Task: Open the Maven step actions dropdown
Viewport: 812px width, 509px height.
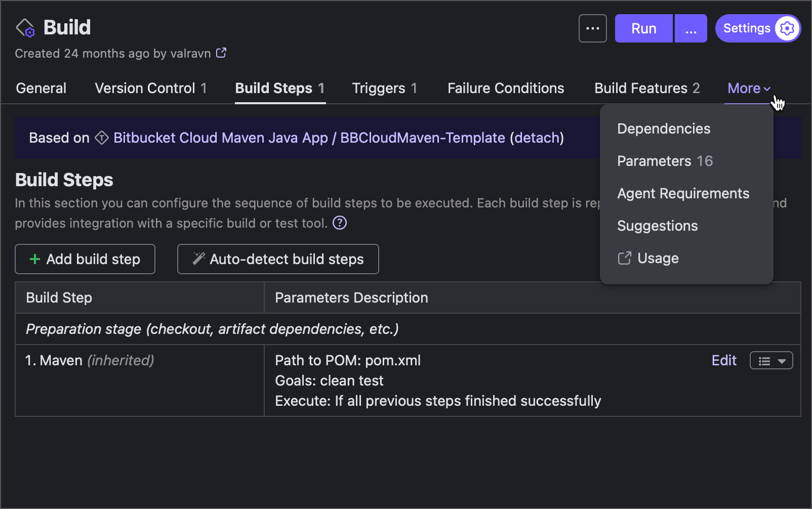Action: tap(771, 361)
